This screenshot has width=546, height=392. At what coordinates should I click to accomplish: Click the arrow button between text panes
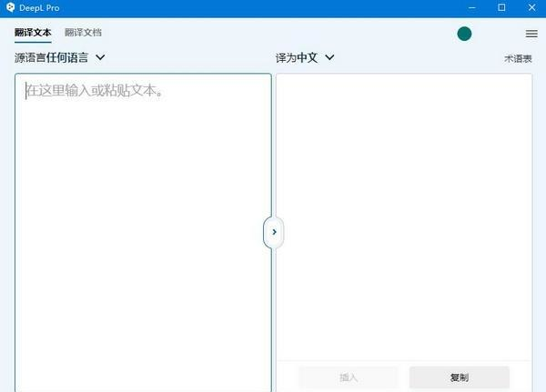274,232
